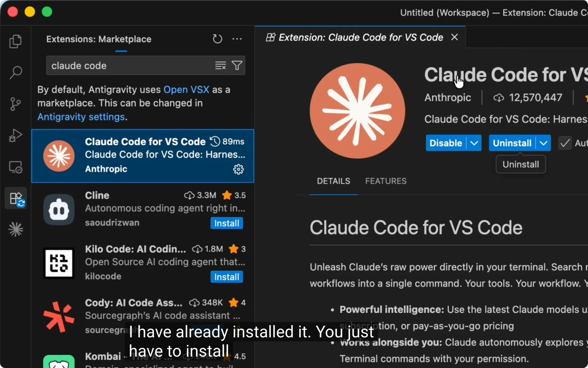Select the Cline extension entry
Viewport: 588px width, 368px height.
[x=143, y=210]
